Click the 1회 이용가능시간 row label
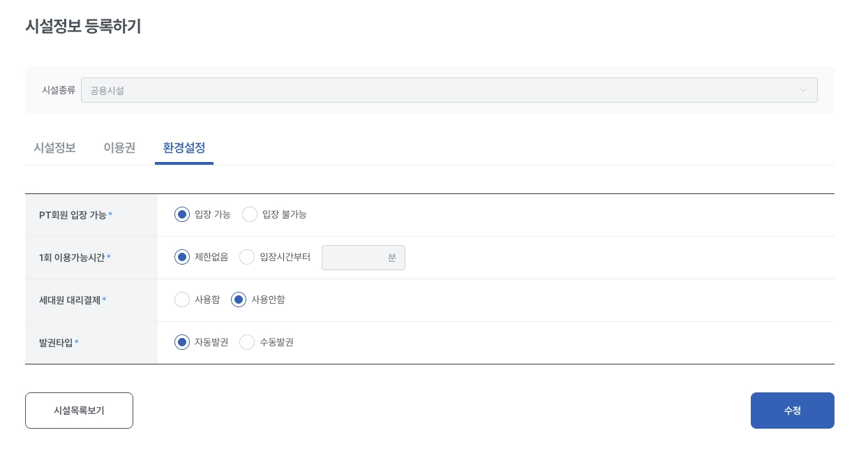 tap(72, 258)
